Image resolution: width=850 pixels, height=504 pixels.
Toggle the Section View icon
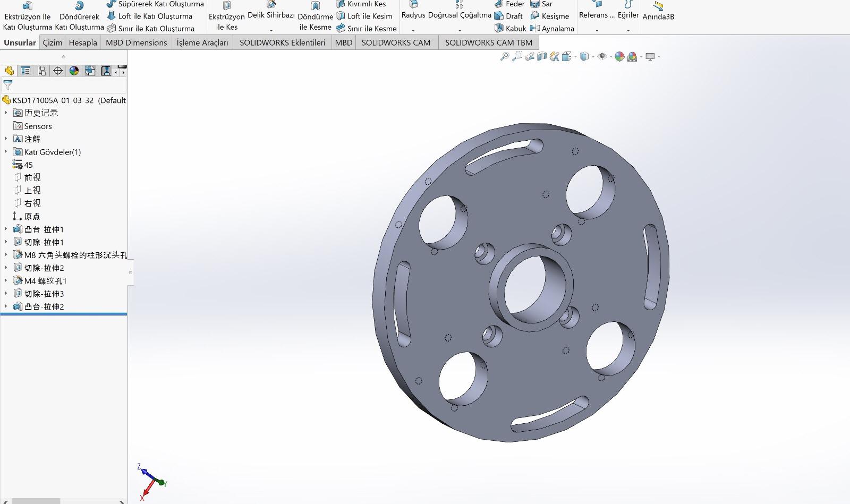click(542, 56)
